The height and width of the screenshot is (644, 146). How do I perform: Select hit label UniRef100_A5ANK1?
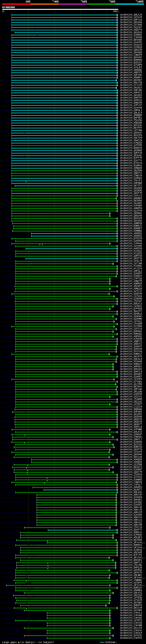tap(131, 590)
